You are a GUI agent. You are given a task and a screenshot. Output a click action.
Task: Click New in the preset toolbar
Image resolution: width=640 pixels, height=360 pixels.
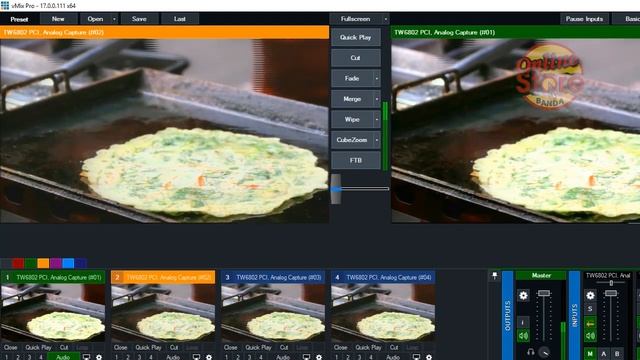tap(58, 19)
